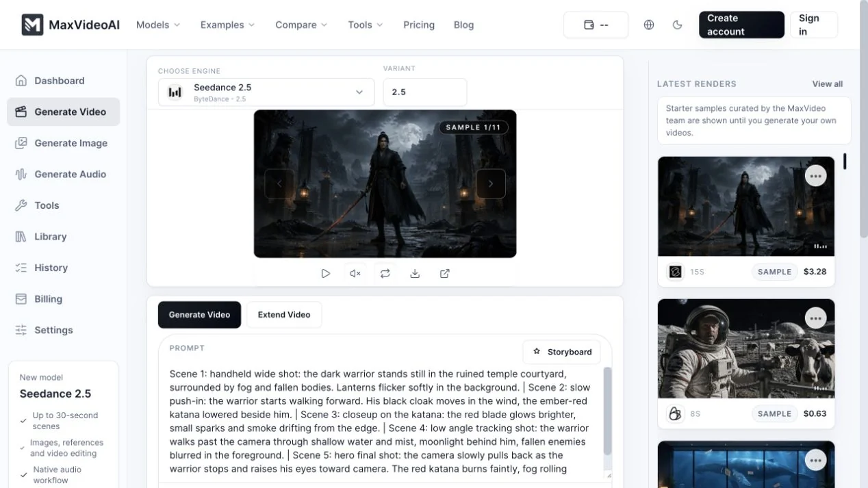This screenshot has height=488, width=868.
Task: Open the blue aquarium render thumbnail
Action: coord(746,465)
